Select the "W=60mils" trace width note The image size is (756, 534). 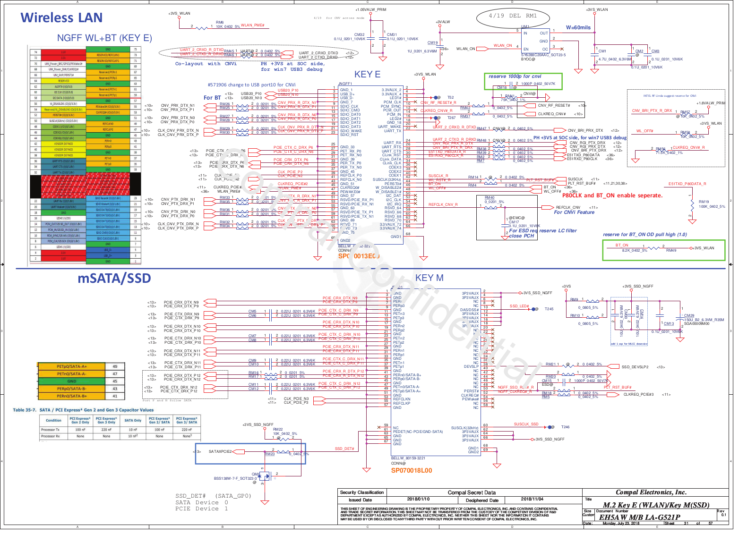[x=578, y=28]
